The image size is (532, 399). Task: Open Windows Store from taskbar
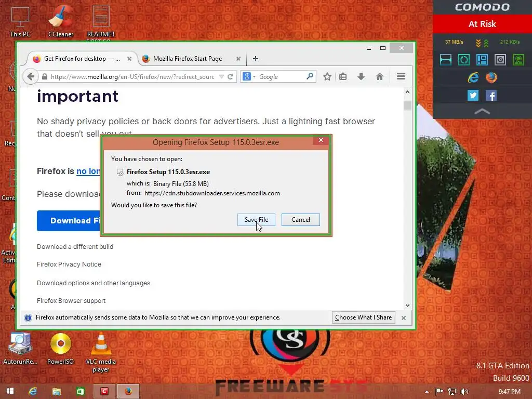(x=81, y=391)
